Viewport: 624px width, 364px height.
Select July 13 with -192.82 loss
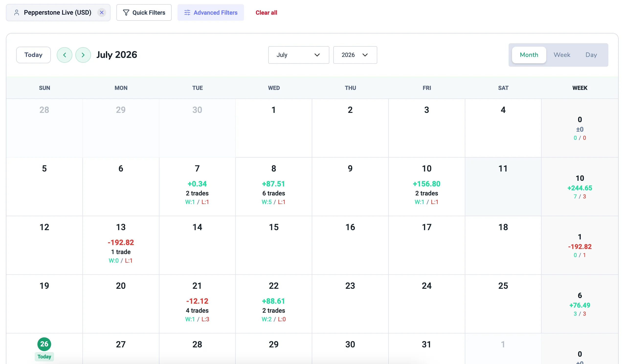(121, 245)
